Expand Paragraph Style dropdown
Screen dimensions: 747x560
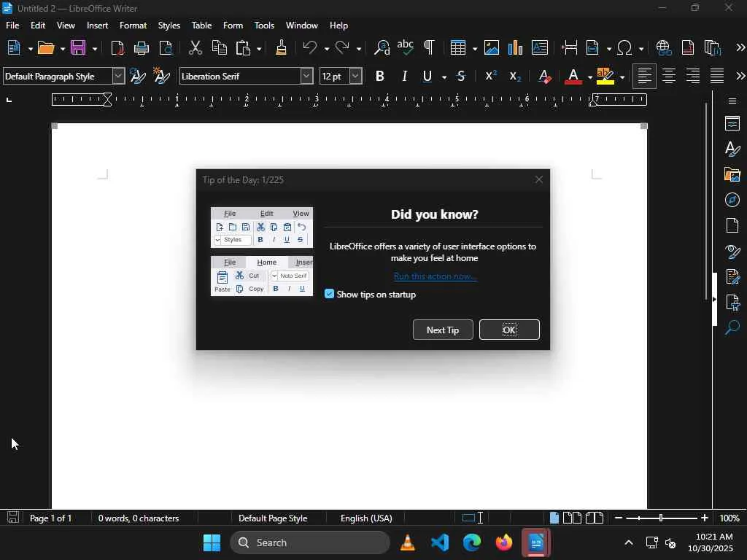click(x=119, y=76)
